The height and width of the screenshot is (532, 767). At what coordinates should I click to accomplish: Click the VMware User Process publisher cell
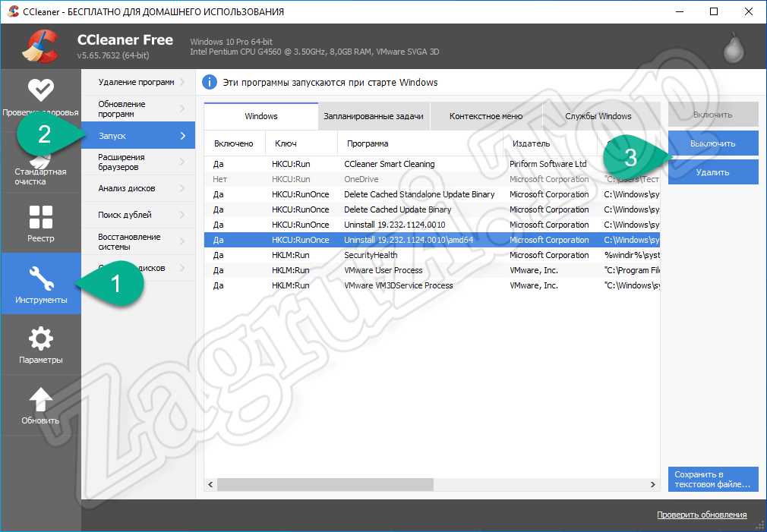click(534, 270)
